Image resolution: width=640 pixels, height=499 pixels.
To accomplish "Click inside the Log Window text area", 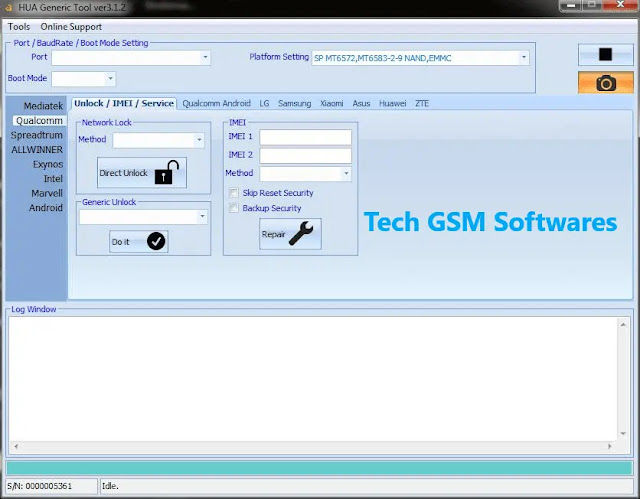I will [313, 379].
